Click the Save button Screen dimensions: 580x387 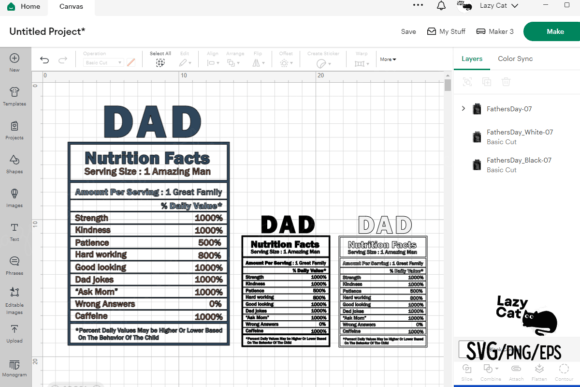(x=408, y=31)
